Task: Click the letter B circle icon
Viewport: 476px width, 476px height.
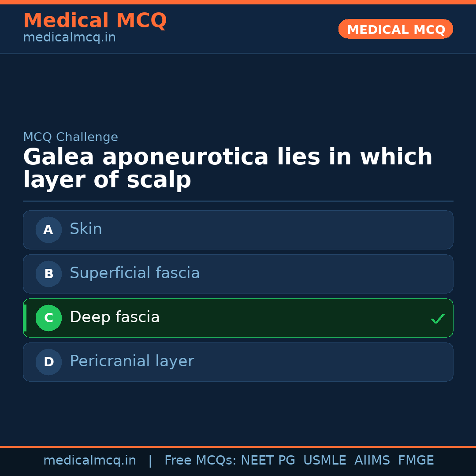Action: click(x=48, y=274)
